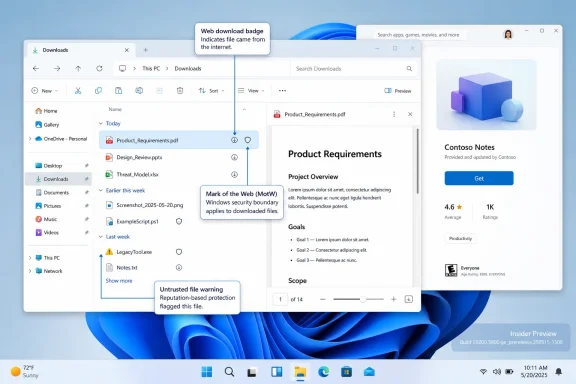Open preview pane options three-dot menu

[394, 114]
